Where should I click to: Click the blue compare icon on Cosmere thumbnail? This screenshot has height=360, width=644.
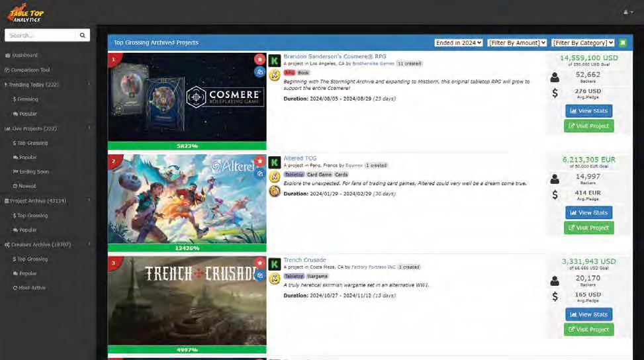259,72
